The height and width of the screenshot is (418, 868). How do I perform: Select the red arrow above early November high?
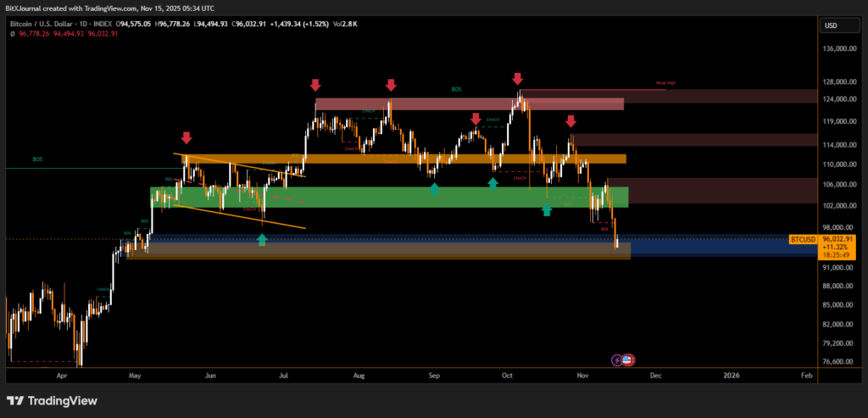click(x=571, y=121)
